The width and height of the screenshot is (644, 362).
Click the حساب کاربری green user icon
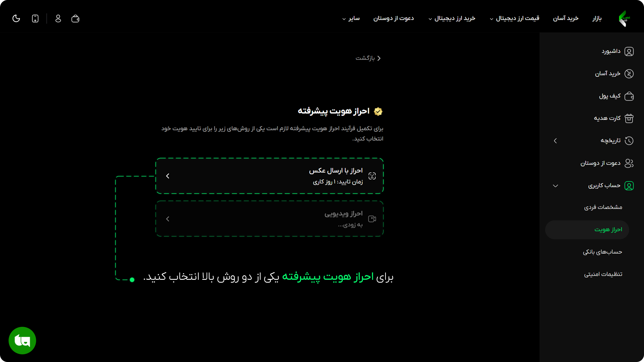tap(629, 186)
